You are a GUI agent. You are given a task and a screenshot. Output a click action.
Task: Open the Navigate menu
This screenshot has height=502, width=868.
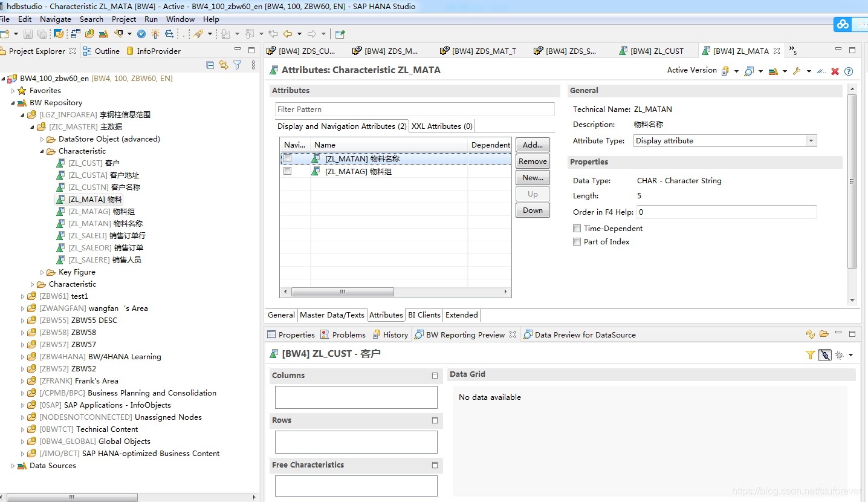tap(56, 19)
